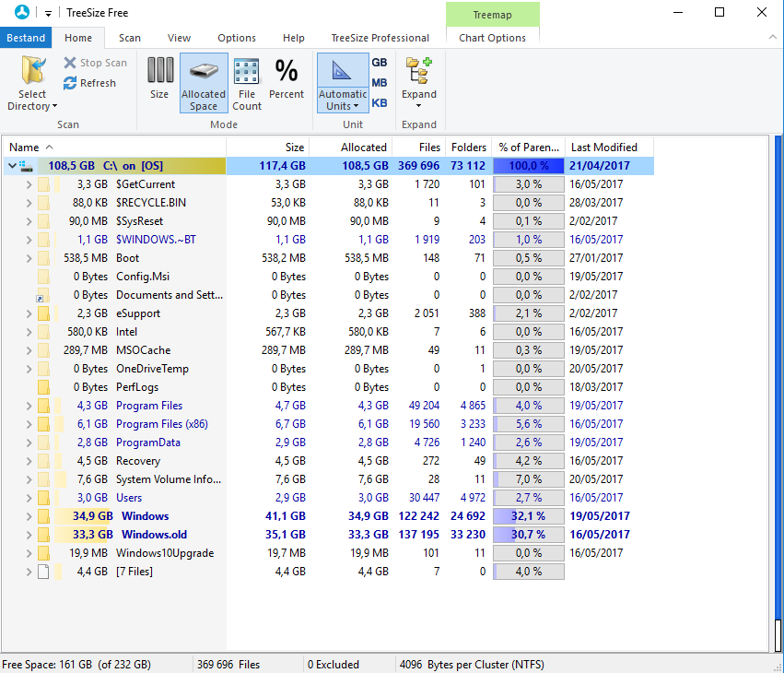Expand the [7 Files] node

tap(29, 572)
